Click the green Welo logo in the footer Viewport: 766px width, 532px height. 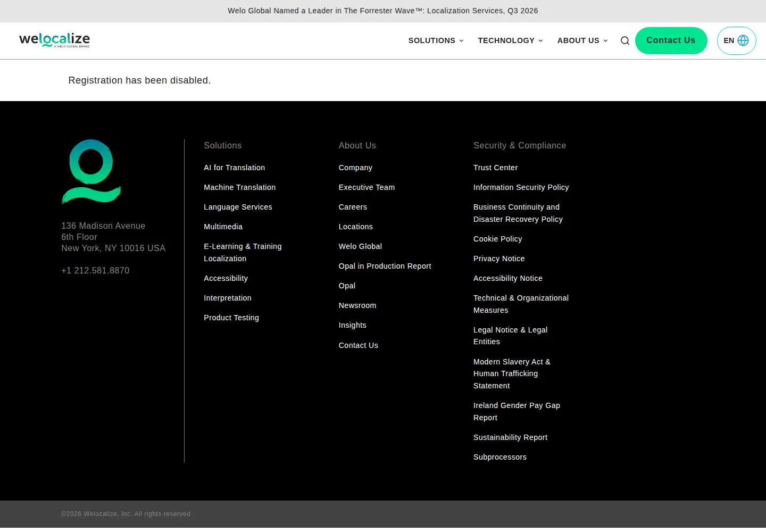coord(91,171)
